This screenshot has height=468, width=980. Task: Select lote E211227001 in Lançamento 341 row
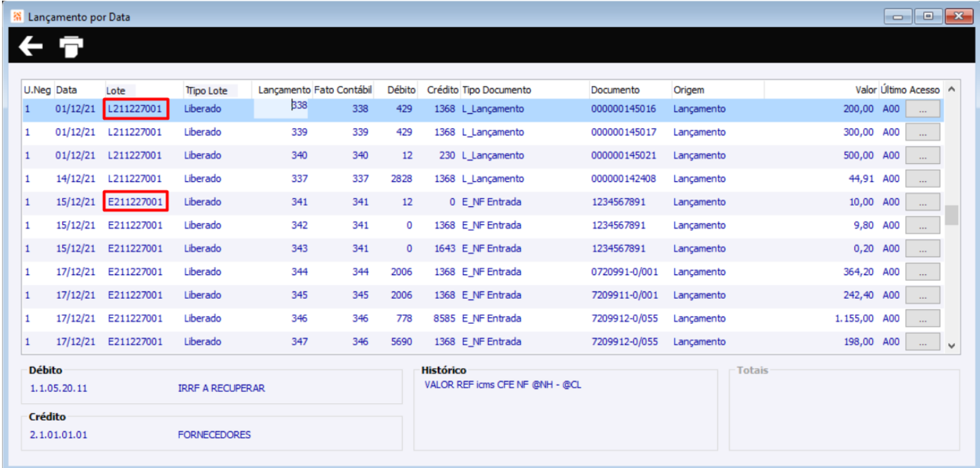136,202
